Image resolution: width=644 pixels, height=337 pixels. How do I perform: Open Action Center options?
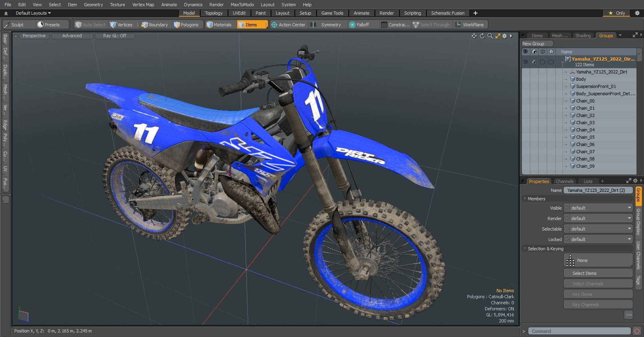point(288,25)
